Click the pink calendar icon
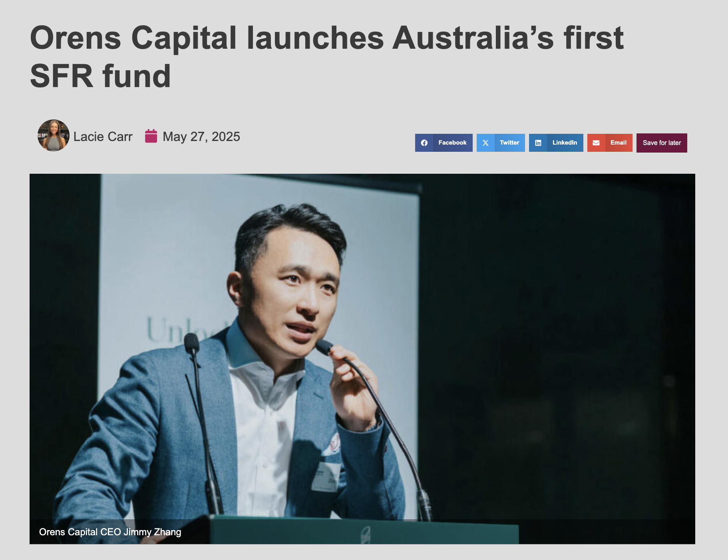 [151, 136]
